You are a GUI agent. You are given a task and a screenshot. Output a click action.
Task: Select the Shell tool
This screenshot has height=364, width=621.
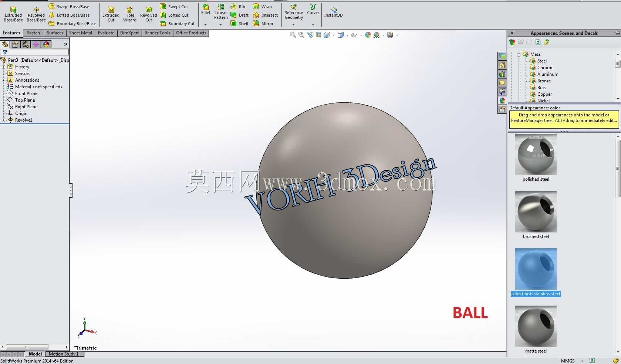(x=239, y=24)
